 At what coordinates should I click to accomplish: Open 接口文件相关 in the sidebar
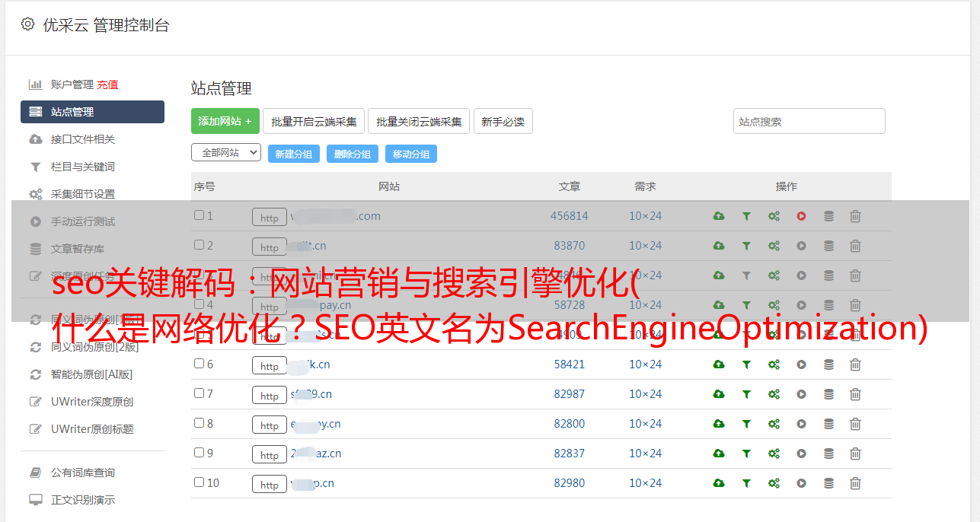[x=82, y=139]
